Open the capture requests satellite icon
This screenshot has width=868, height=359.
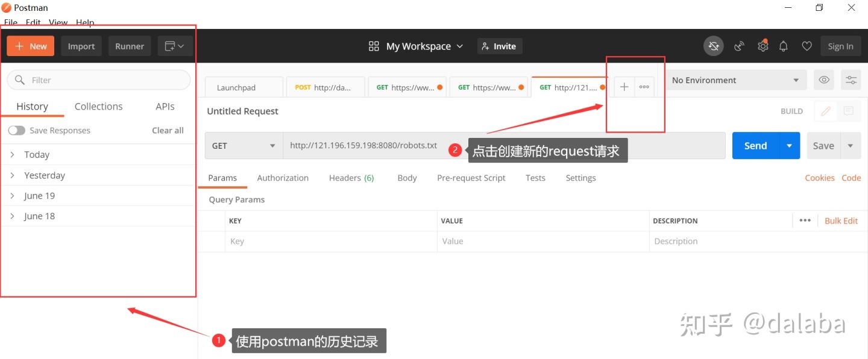click(x=739, y=46)
